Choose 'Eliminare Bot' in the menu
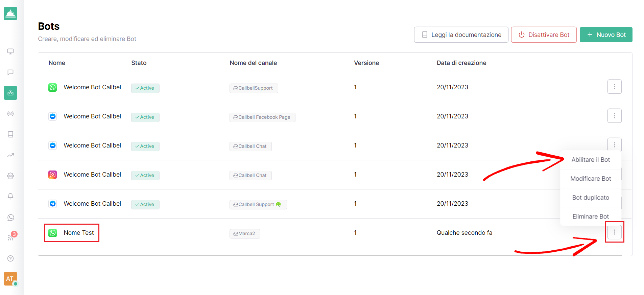Image resolution: width=644 pixels, height=295 pixels. [x=591, y=217]
